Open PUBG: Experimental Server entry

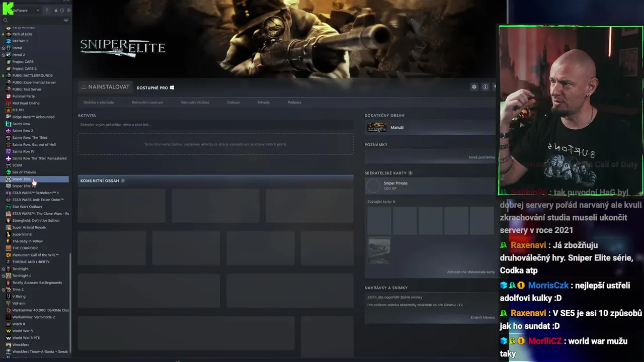pyautogui.click(x=34, y=82)
